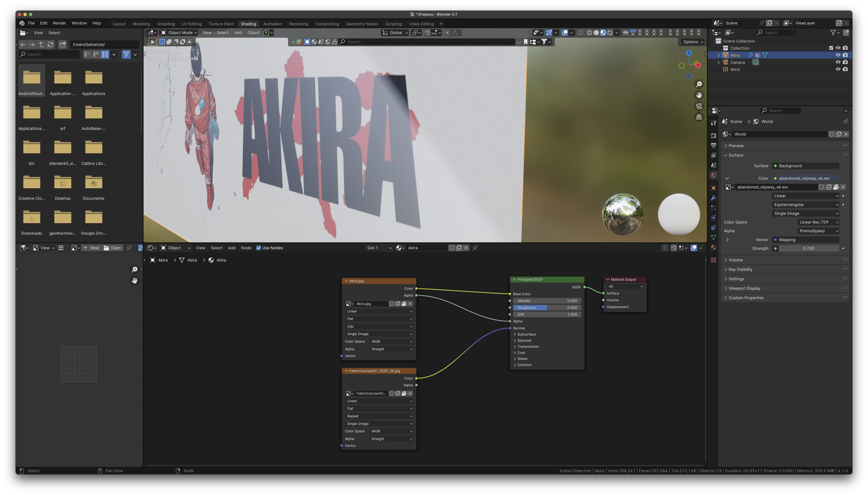Click the image editor zoom magnifier icon
The height and width of the screenshot is (495, 868).
point(135,270)
